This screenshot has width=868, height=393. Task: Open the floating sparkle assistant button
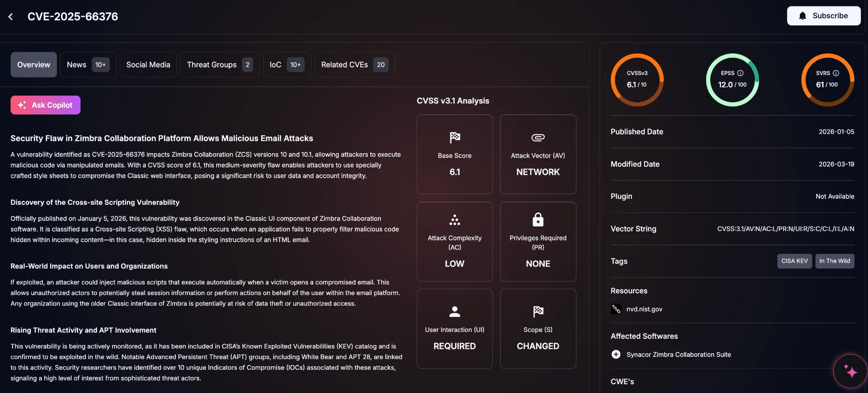pos(850,371)
